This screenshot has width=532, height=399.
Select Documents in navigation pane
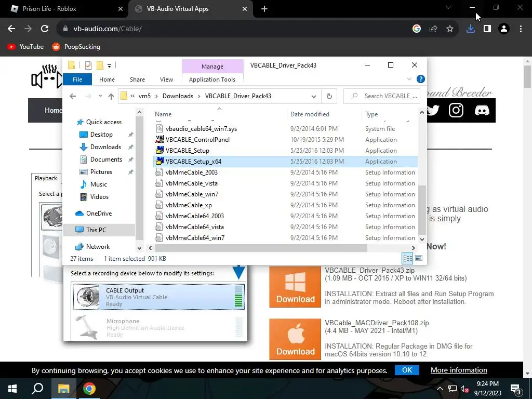tap(106, 159)
